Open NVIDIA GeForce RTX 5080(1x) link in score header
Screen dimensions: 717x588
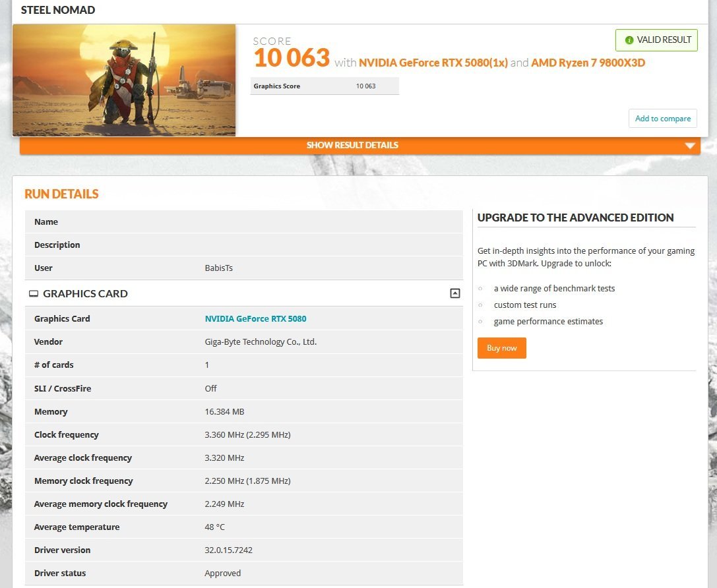pyautogui.click(x=433, y=63)
